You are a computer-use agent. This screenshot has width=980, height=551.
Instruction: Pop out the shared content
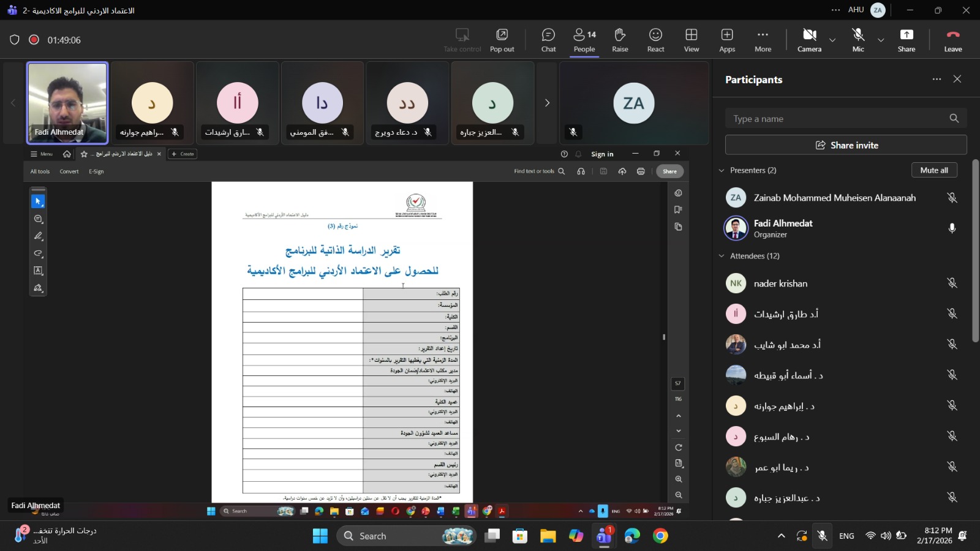[x=502, y=40]
